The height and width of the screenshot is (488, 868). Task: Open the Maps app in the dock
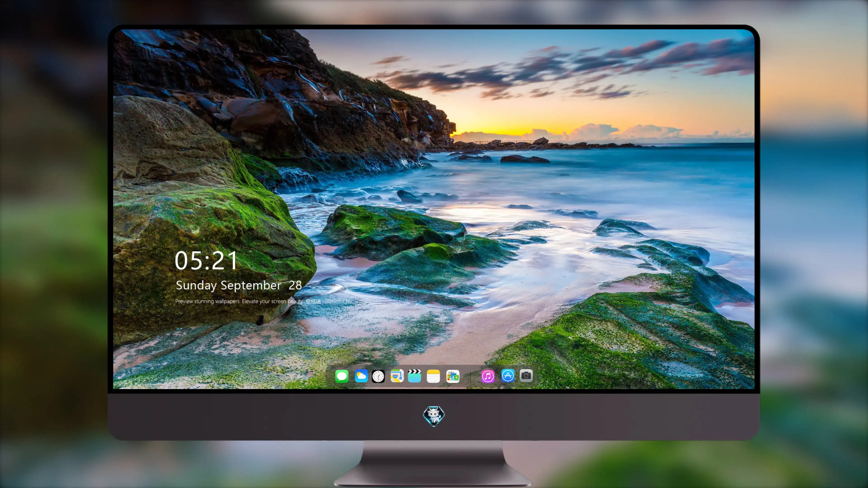(397, 376)
